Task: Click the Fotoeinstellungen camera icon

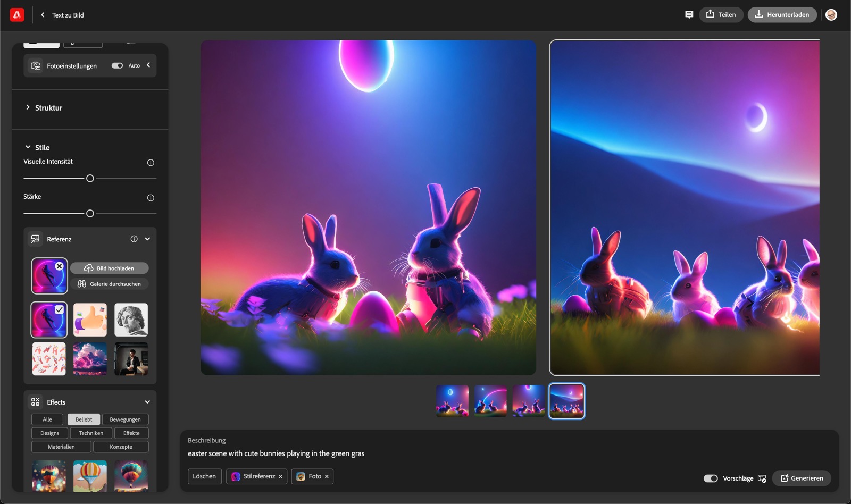Action: [x=36, y=66]
